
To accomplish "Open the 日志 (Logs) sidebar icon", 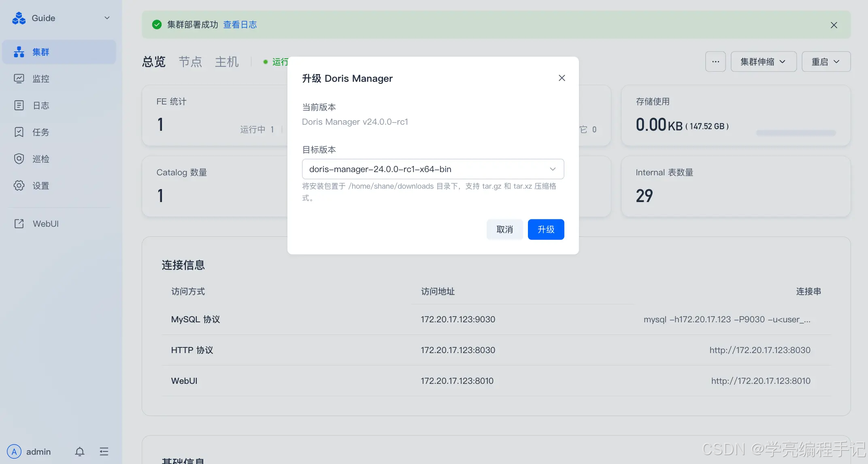I will click(x=19, y=105).
